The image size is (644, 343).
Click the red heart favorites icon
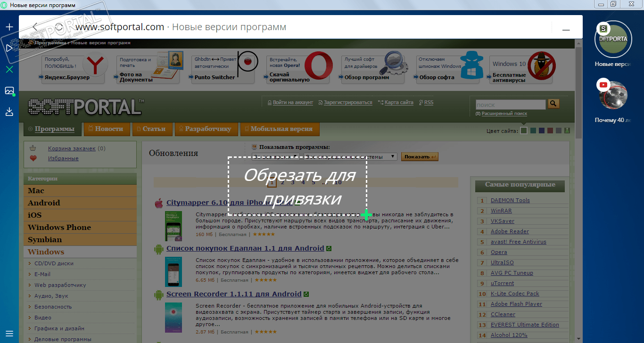tap(33, 158)
